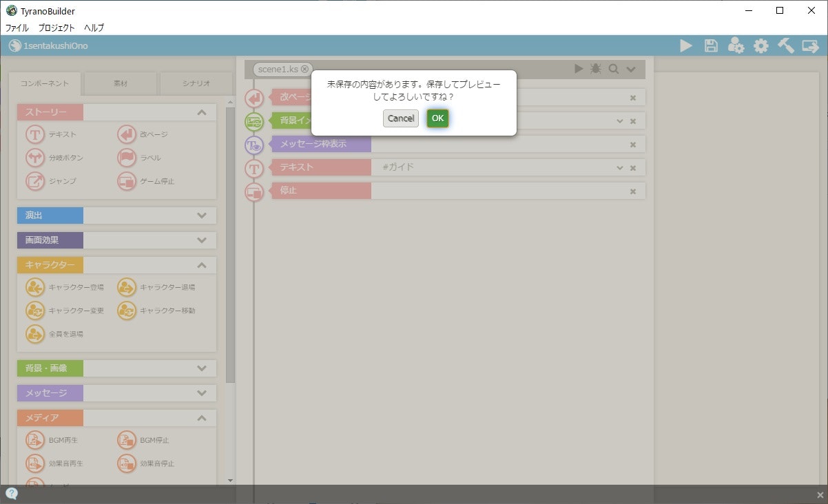Expand the 背景・画像 section
Viewport: 828px width, 504px height.
pos(202,368)
